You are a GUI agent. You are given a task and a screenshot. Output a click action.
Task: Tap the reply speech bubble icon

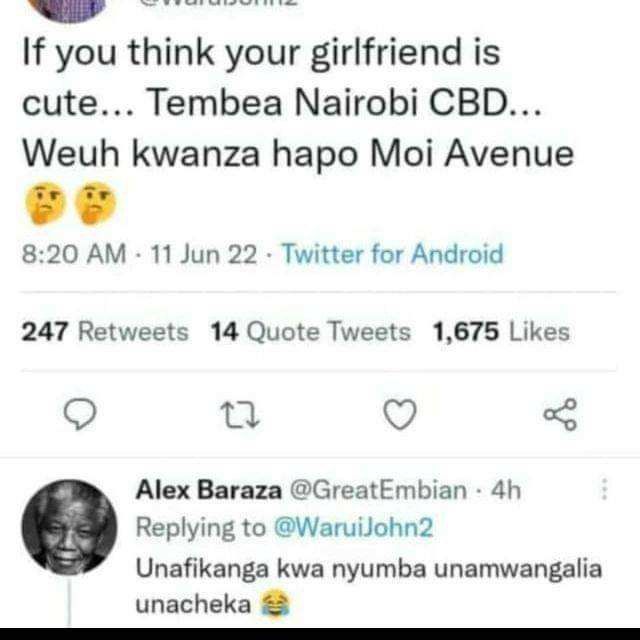(80, 415)
